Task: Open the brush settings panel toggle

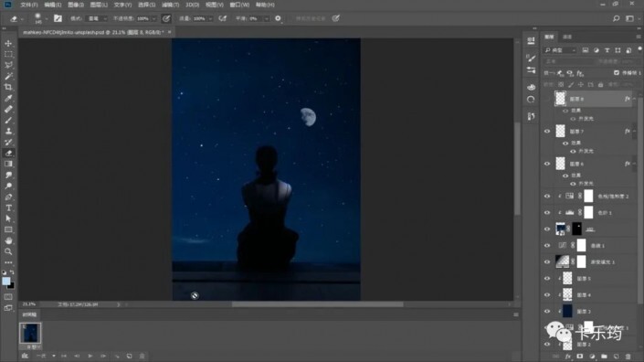Action: [58, 18]
